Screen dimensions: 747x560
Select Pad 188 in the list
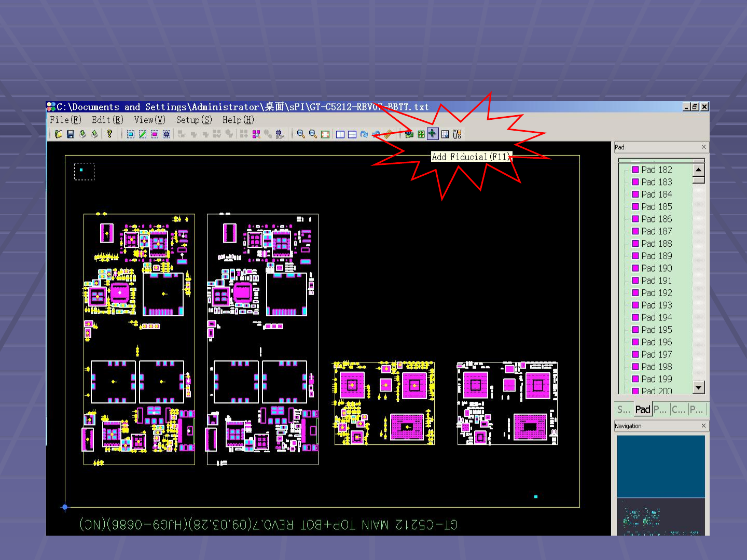click(657, 244)
